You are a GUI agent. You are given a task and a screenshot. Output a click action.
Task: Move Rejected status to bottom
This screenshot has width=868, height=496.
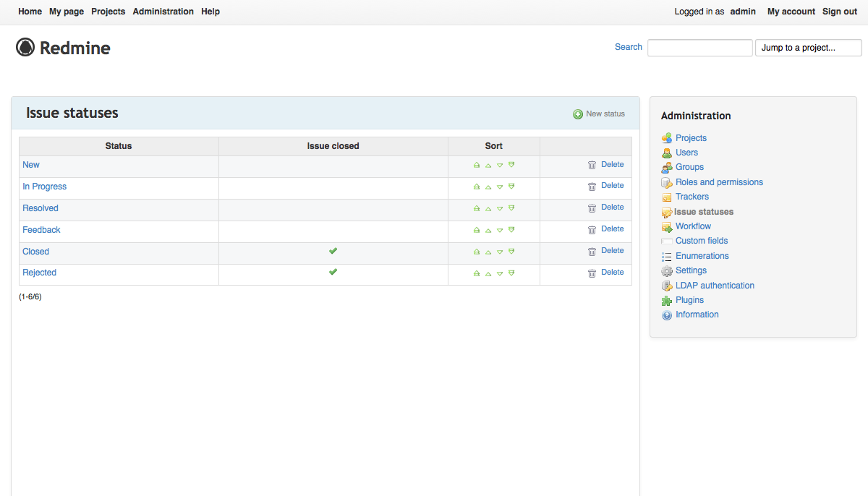pos(511,273)
